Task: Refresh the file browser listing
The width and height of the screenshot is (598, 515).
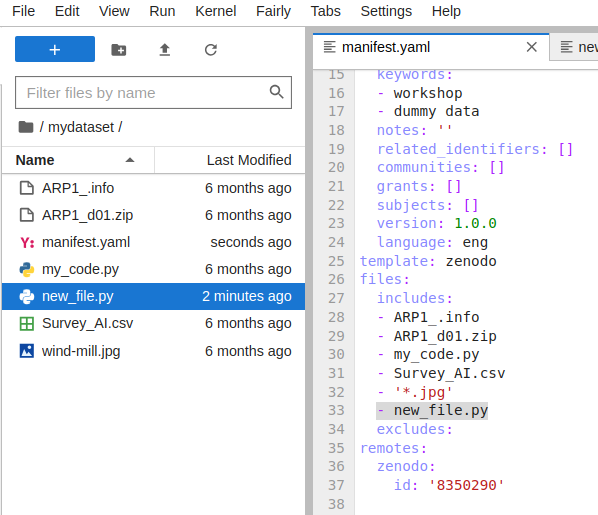Action: 211,50
